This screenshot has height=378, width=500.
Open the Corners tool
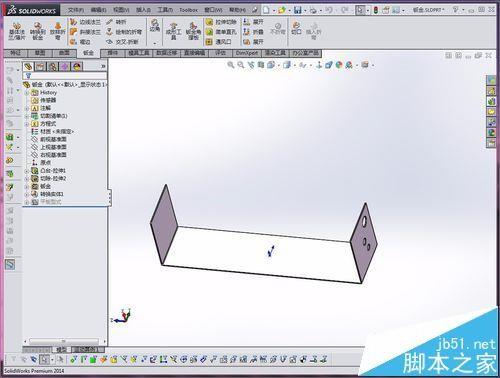point(155,25)
